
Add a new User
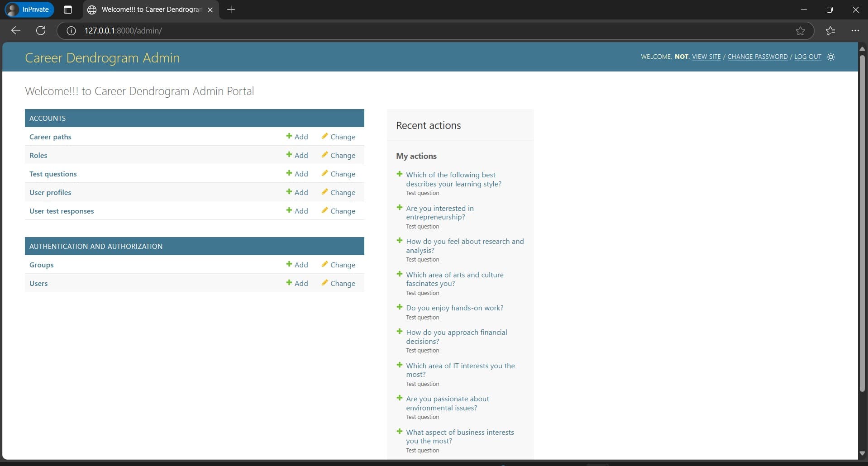tap(297, 283)
